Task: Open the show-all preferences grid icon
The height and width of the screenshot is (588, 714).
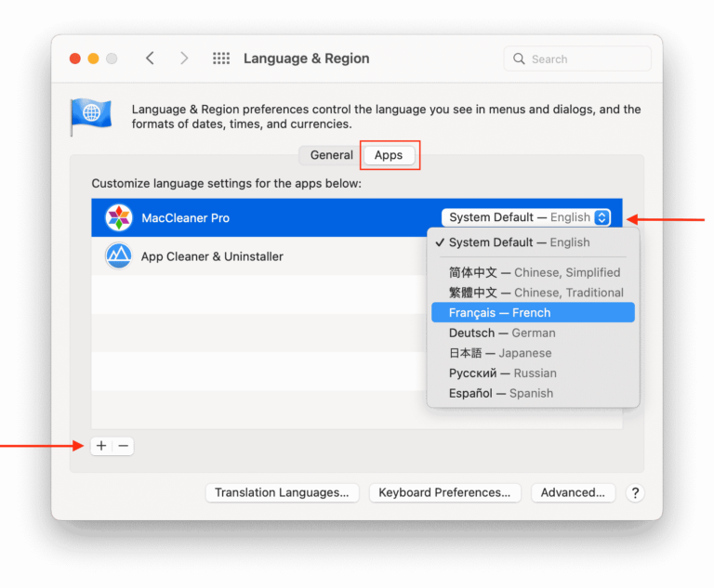Action: coord(221,59)
